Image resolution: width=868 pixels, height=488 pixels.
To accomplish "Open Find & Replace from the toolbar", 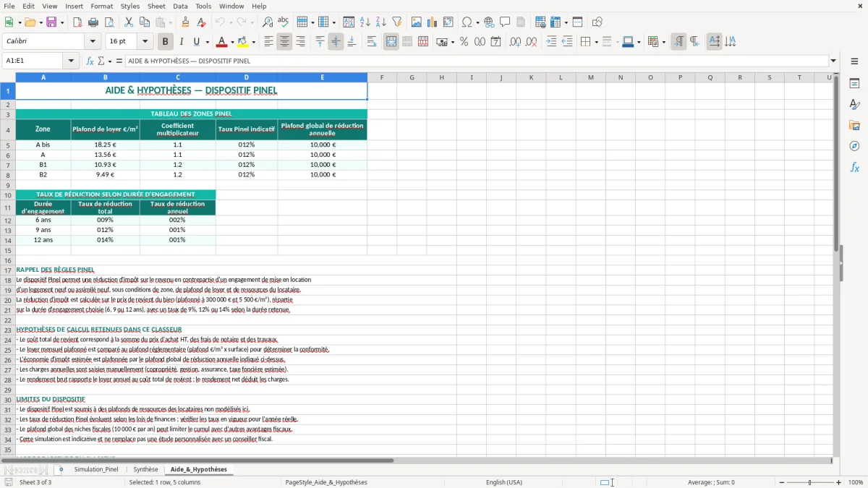I will pos(268,22).
